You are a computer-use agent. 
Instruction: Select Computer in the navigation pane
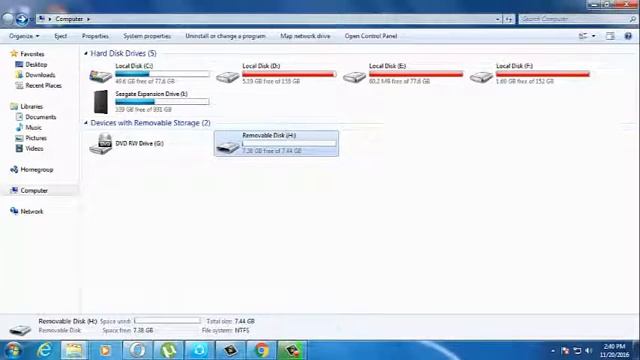pos(34,191)
